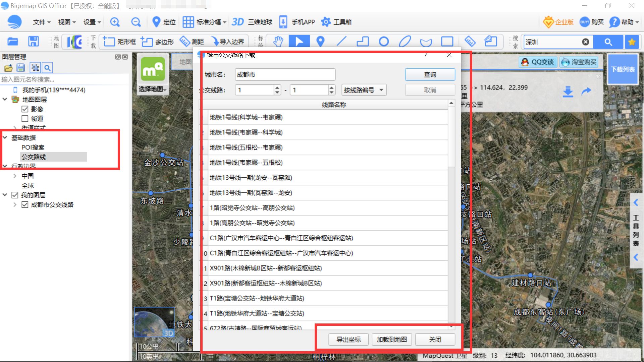Select the rectangle shape drawing tool

[x=447, y=42]
